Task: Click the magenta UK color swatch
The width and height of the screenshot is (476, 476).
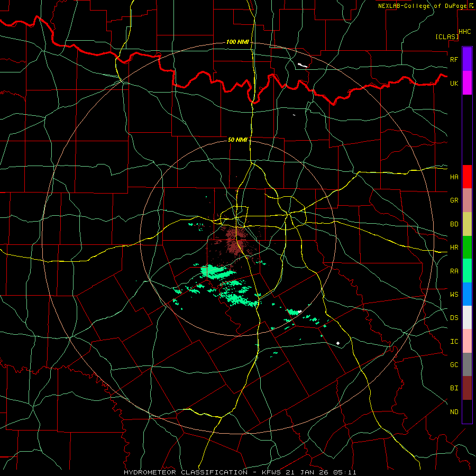Action: 467,83
